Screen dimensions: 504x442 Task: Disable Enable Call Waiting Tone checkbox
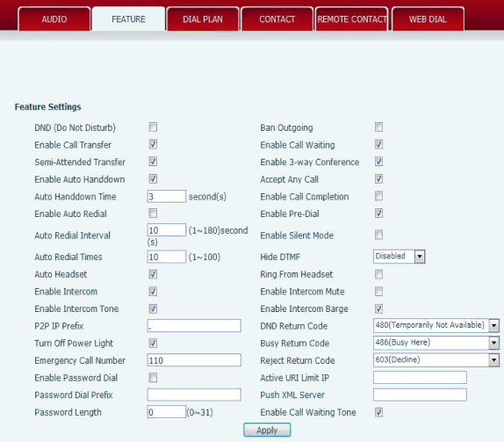coord(379,412)
